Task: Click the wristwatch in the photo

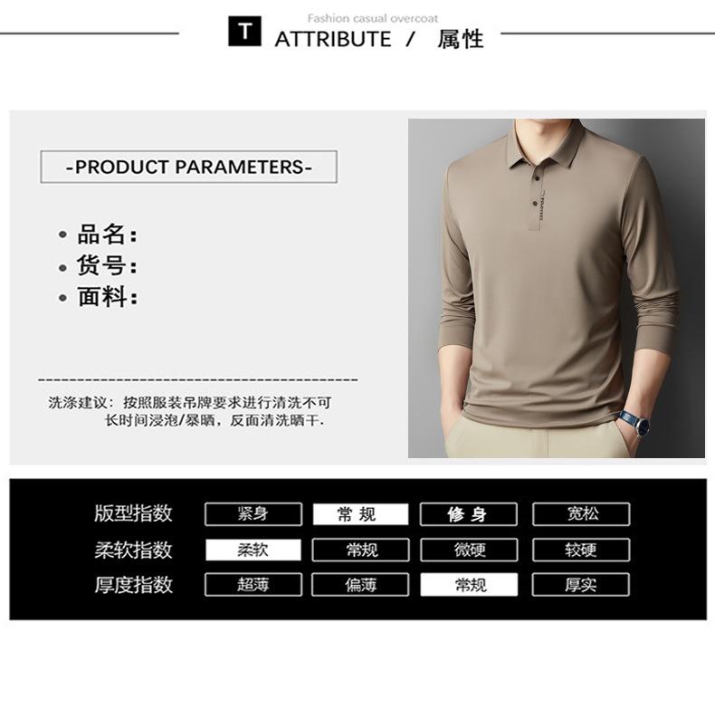Action: pyautogui.click(x=634, y=423)
